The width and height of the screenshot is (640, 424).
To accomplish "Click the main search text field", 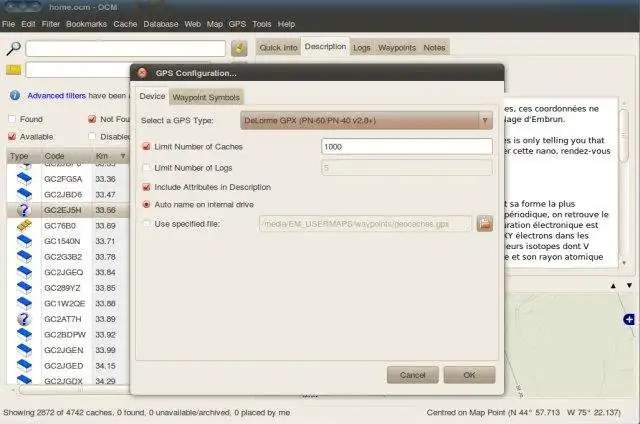I will coord(126,49).
